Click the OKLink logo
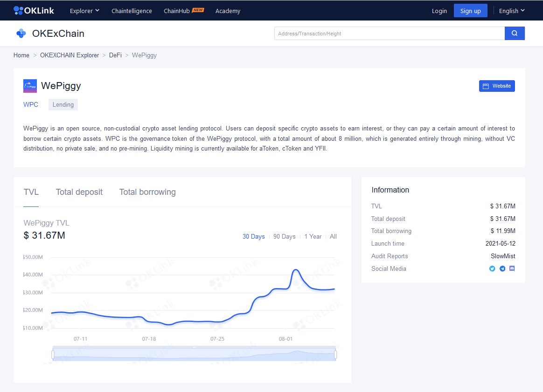Screen dimensions: 543x392 34,11
